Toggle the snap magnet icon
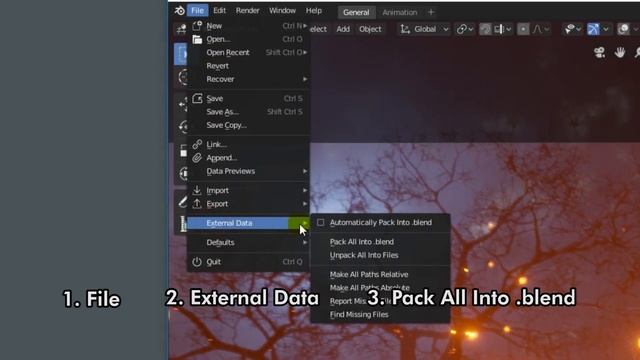The image size is (640, 360). (485, 29)
